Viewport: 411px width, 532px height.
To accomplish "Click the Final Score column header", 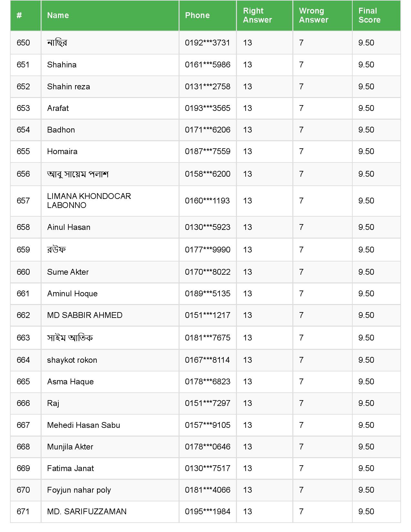I will pos(369,15).
